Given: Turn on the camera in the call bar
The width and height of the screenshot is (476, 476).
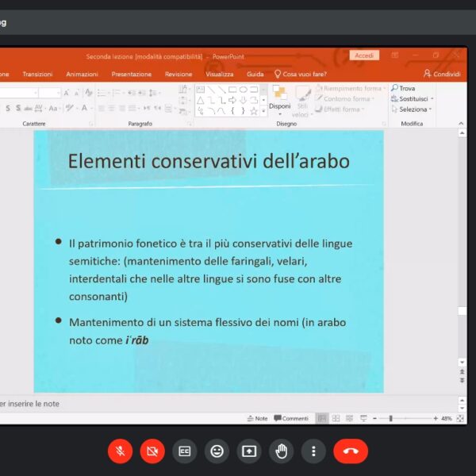Looking at the screenshot, I should pos(152,451).
